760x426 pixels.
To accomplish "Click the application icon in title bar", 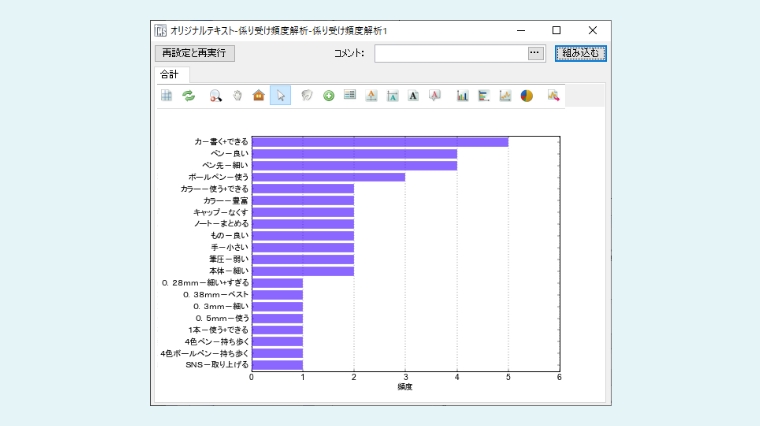I will [x=160, y=31].
